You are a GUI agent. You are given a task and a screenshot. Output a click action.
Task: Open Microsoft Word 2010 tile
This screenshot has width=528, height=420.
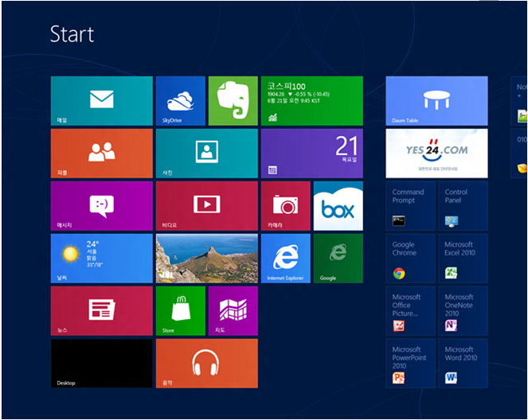tap(463, 363)
